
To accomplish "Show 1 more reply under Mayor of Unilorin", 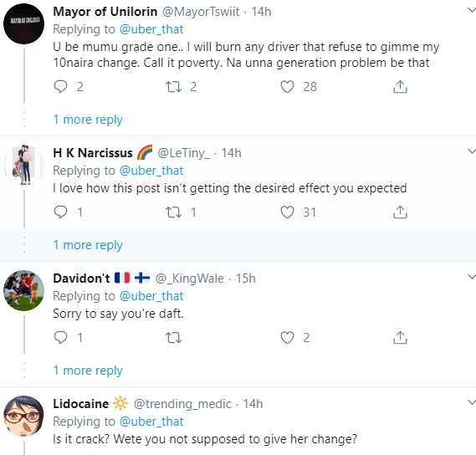I will [88, 120].
